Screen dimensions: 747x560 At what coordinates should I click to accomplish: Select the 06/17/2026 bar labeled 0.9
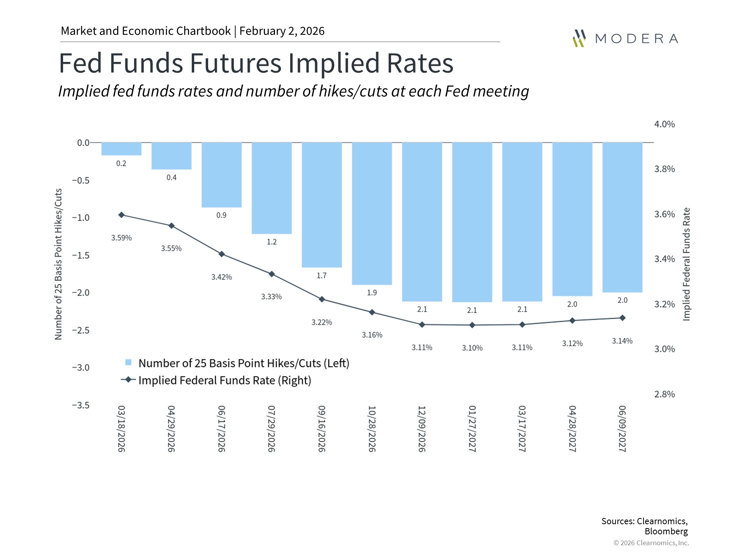tap(222, 175)
